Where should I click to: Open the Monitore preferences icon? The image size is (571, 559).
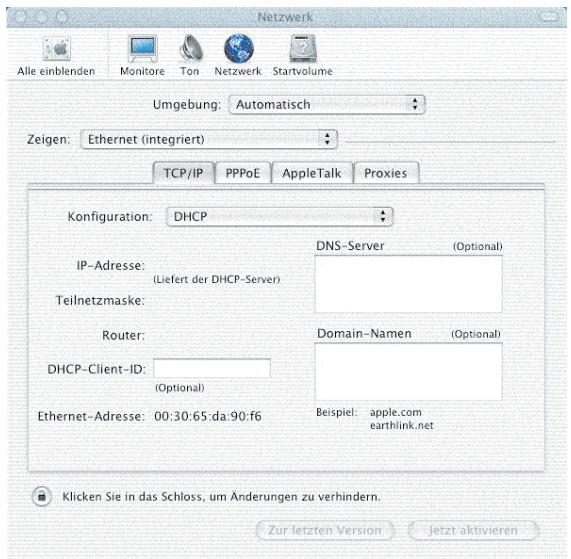pos(143,48)
